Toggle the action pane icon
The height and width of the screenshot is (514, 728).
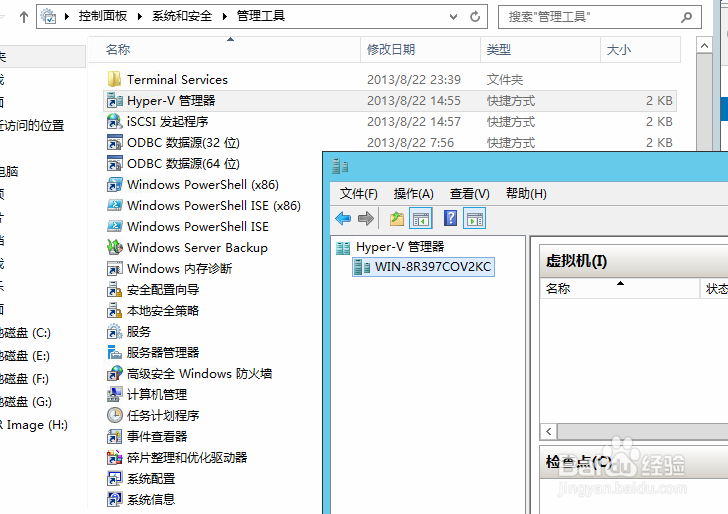(x=474, y=218)
